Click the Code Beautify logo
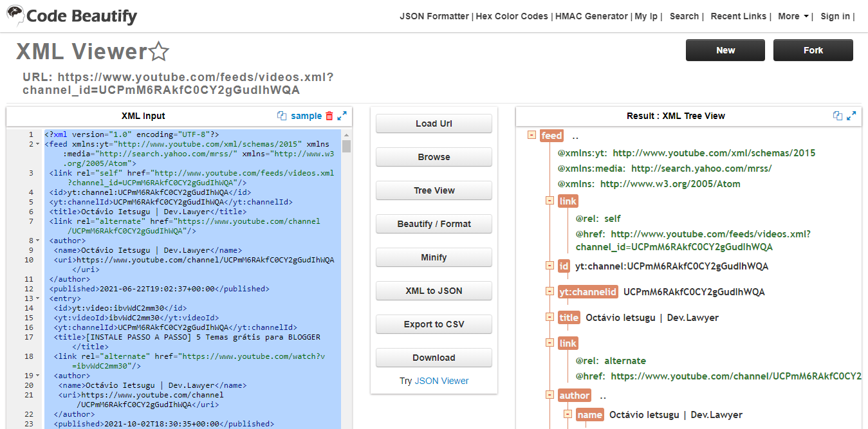868x429 pixels. 71,15
